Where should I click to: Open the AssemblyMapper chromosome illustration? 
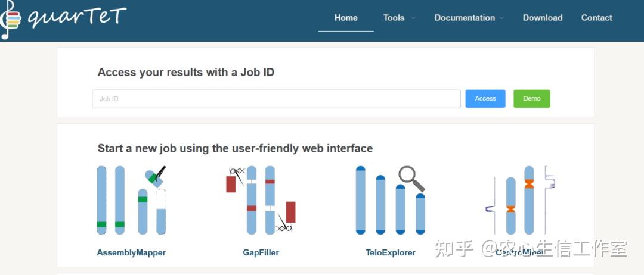[131, 200]
